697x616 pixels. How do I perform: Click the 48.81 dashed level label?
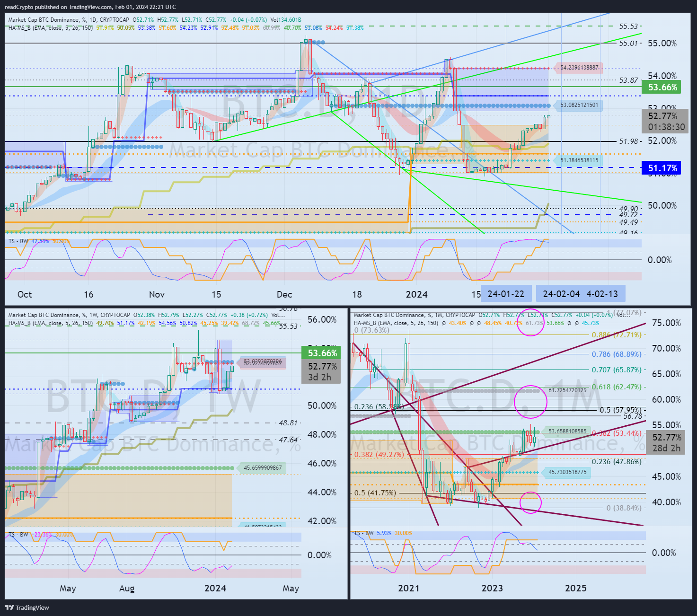[x=288, y=423]
